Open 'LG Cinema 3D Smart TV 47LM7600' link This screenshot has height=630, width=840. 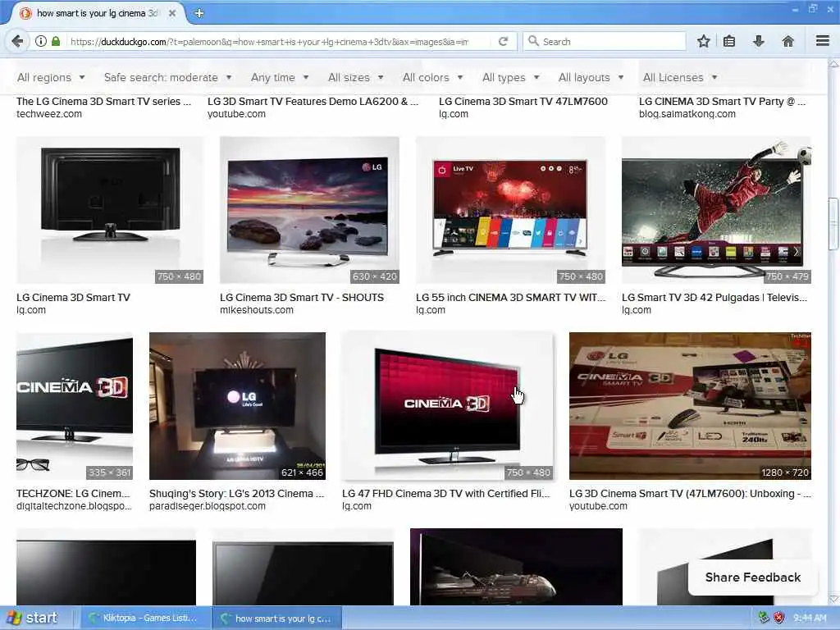(523, 101)
